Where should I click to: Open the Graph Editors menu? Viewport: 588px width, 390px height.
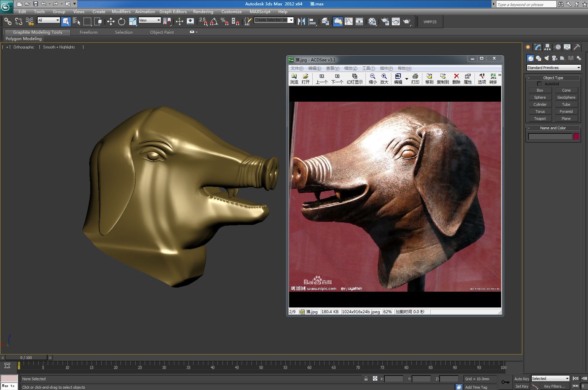tap(173, 11)
